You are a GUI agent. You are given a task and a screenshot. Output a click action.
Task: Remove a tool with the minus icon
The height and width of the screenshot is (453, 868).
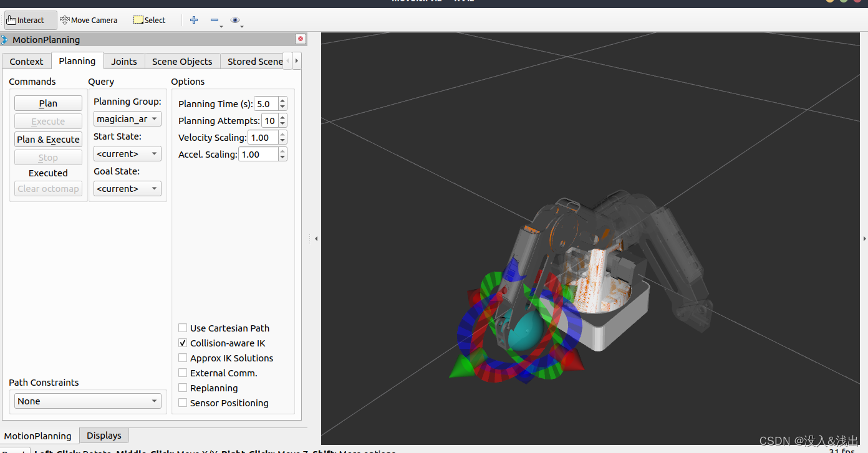[215, 20]
